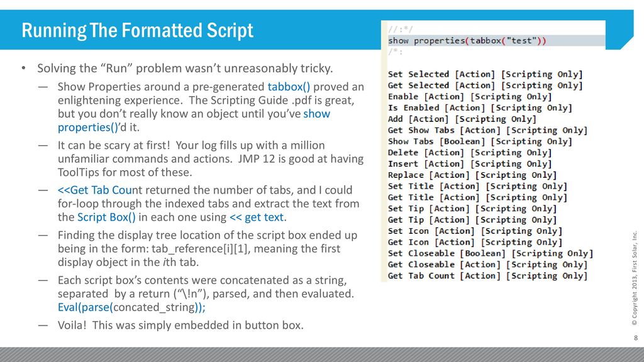Screen dimensions: 644x362
Task: Click the blue "Script Box()" text
Action: [106, 217]
